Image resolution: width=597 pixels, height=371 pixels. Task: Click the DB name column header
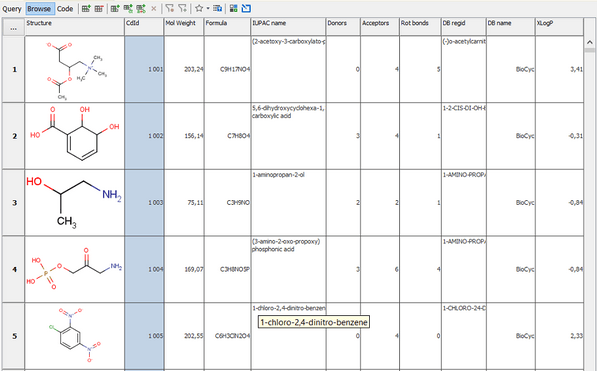click(511, 27)
